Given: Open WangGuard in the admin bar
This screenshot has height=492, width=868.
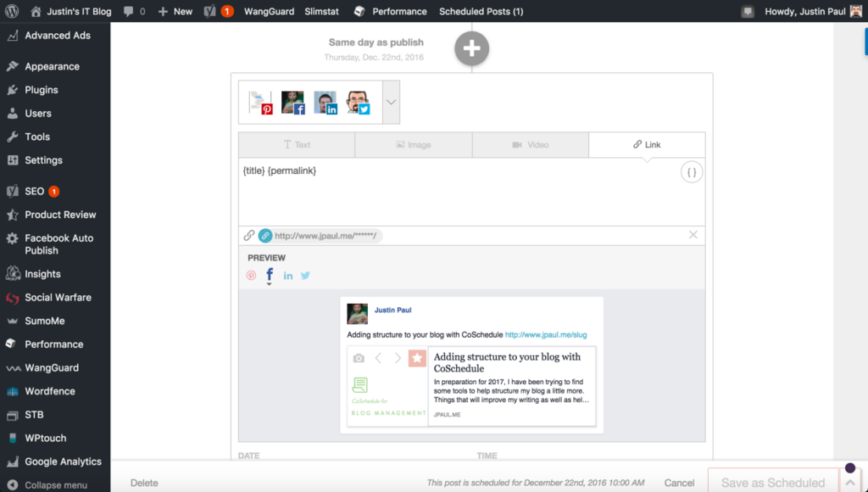Looking at the screenshot, I should click(x=269, y=11).
